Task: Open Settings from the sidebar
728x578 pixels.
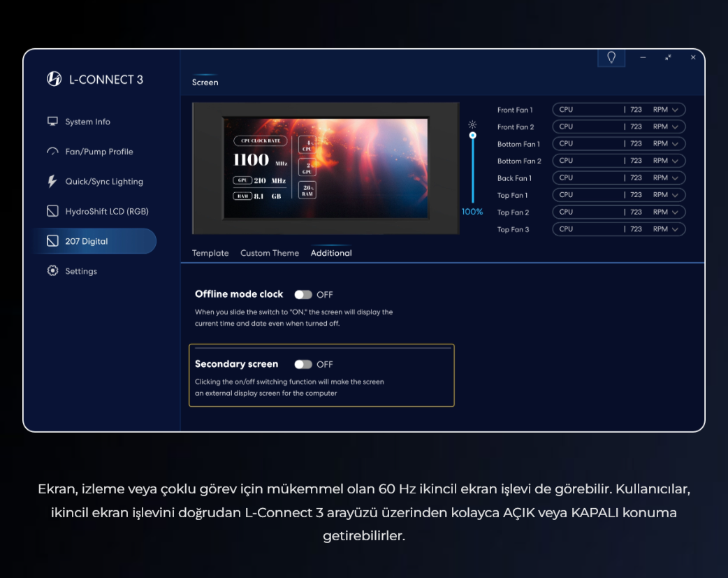Action: coord(81,271)
